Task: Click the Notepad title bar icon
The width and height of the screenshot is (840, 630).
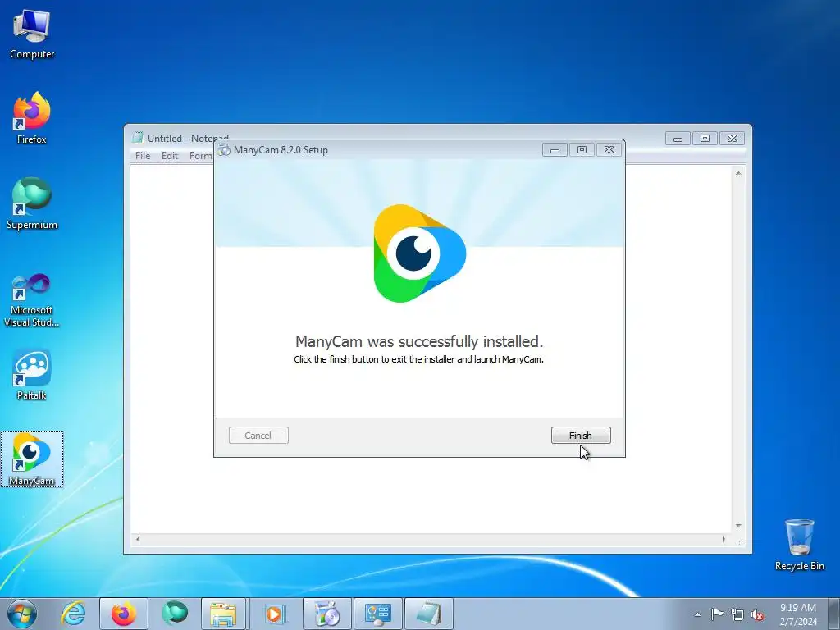Action: 138,138
